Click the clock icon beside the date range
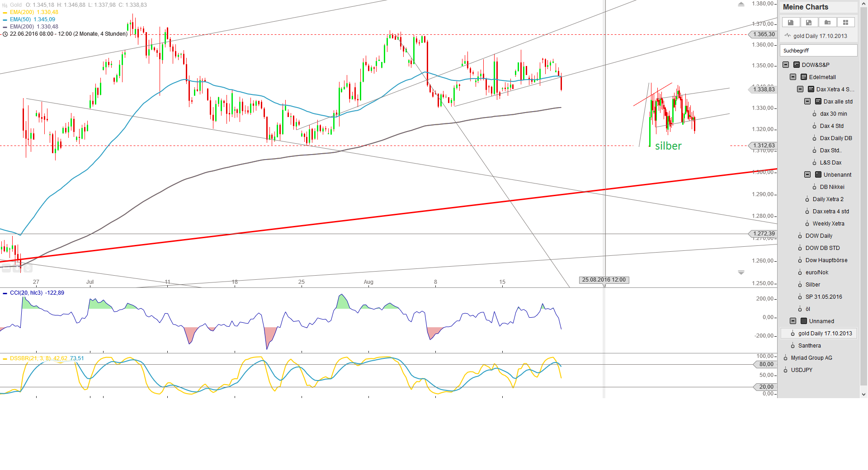The height and width of the screenshot is (470, 868). pyautogui.click(x=5, y=34)
